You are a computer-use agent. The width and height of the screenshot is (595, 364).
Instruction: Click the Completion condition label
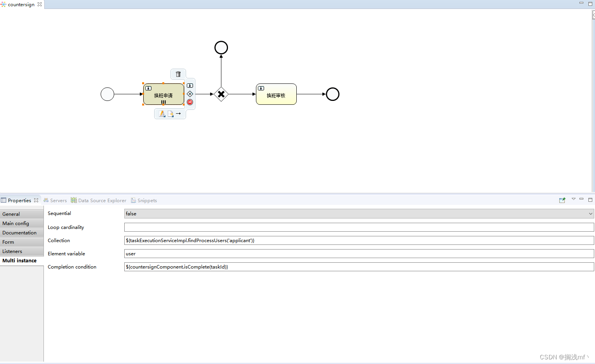coord(72,267)
